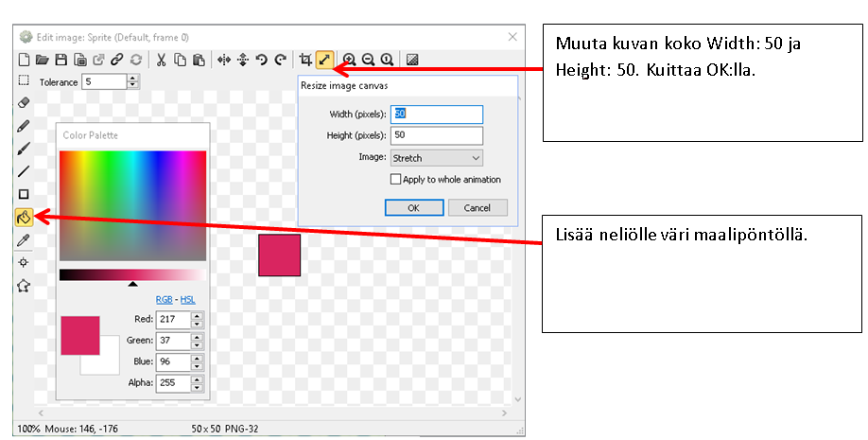Open the Image Stretch dropdown

tap(436, 158)
